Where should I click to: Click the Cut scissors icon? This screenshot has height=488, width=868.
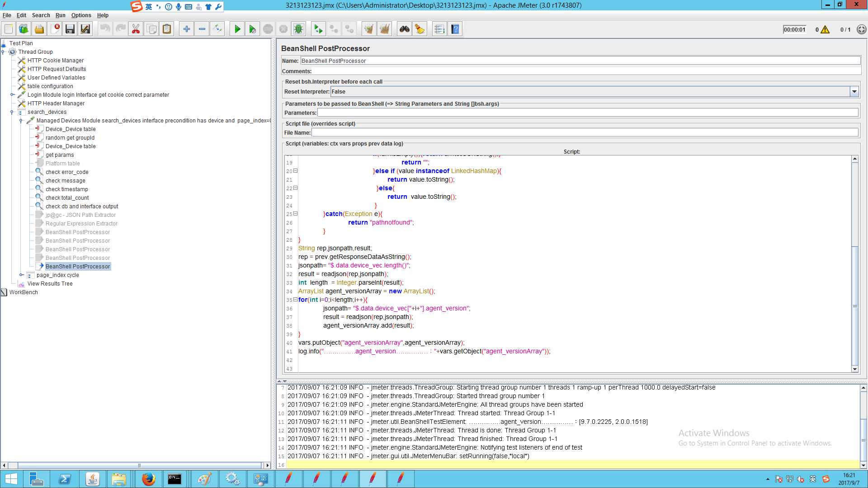[x=136, y=29]
